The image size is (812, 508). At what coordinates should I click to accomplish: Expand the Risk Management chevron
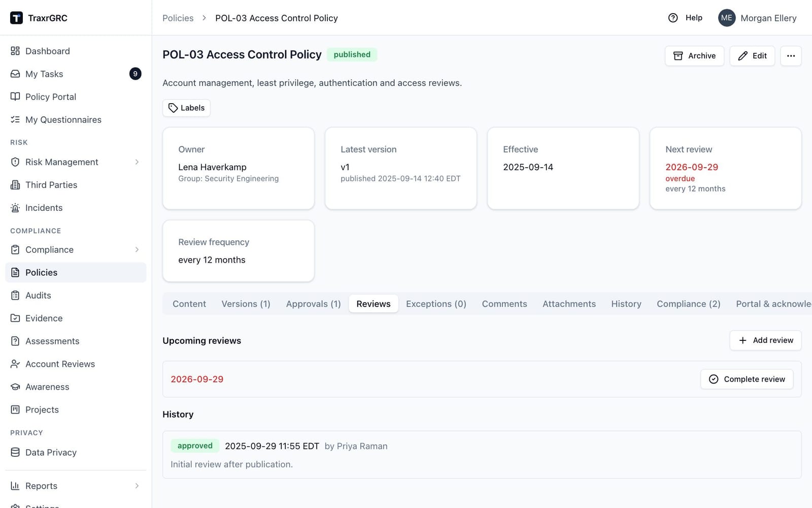tap(137, 162)
